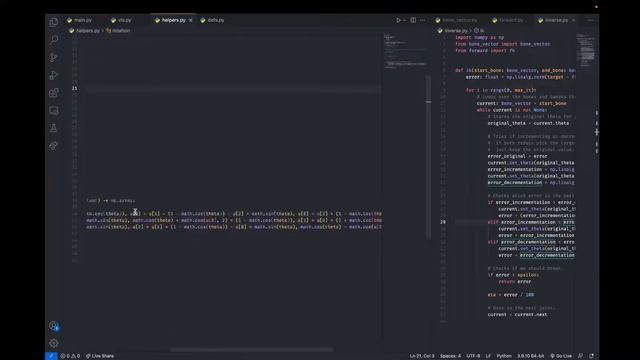Click the feedback icon in status bar
This screenshot has width=640, height=360.
[580, 356]
